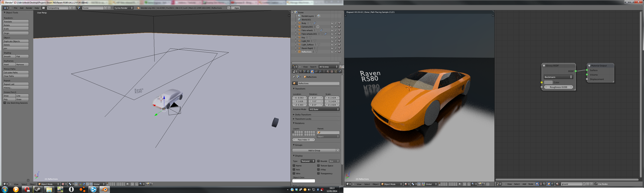Screen dimensions: 644x193
Task: Toggle proportional editing circle icon, left viewport
Action: [133, 184]
